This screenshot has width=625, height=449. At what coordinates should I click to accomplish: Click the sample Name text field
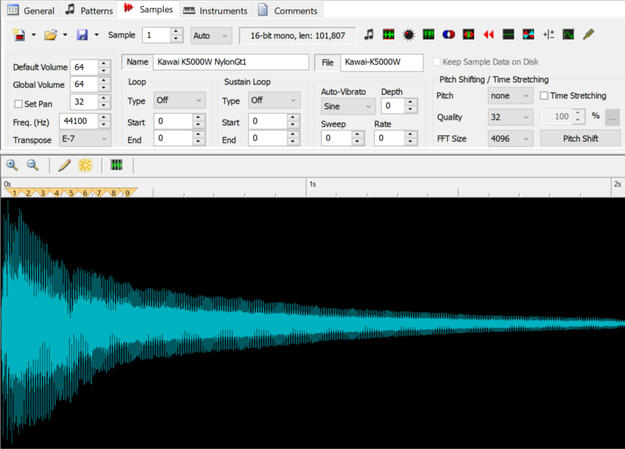(230, 62)
